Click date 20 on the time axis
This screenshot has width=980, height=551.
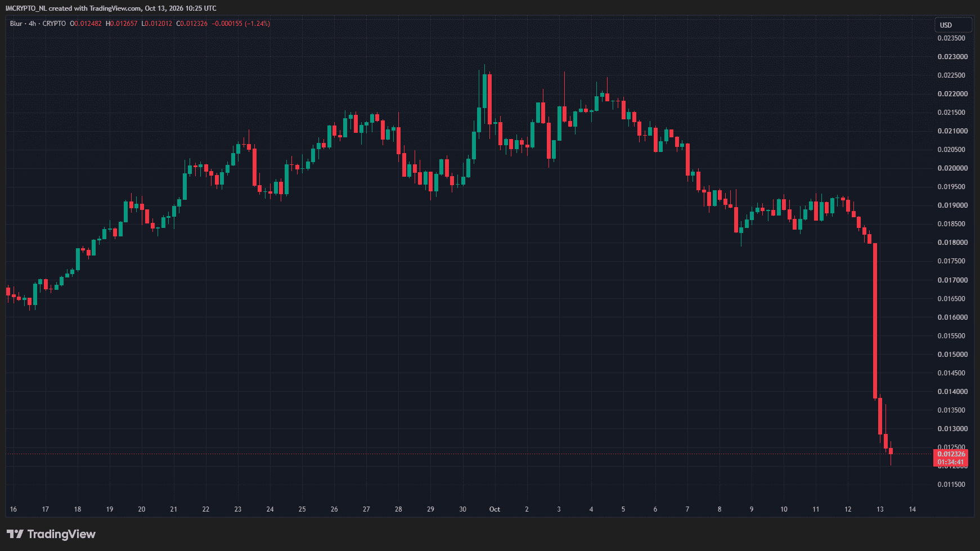pos(142,509)
